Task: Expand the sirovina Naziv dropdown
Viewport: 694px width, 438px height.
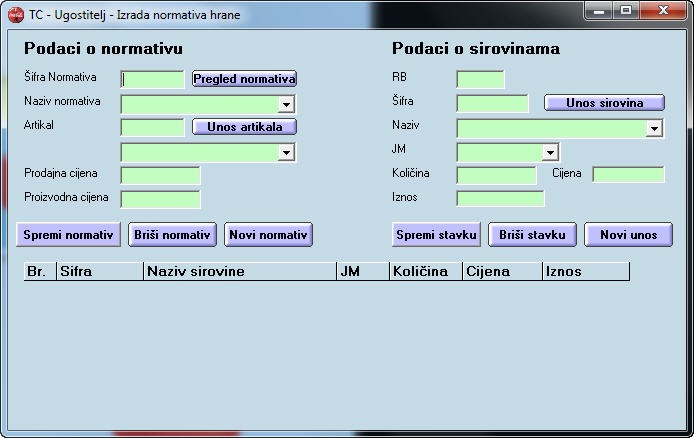Action: pos(654,128)
